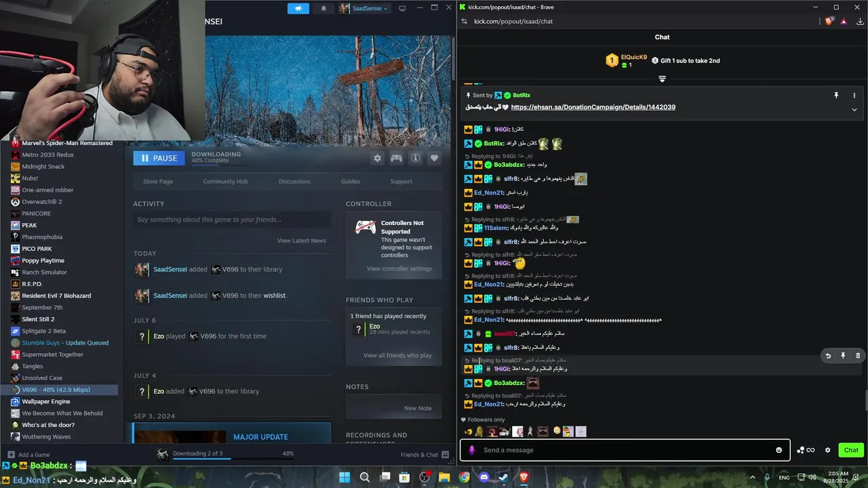Image resolution: width=868 pixels, height=488 pixels.
Task: Open the ehsan.sa donation campaign link
Action: pos(593,107)
